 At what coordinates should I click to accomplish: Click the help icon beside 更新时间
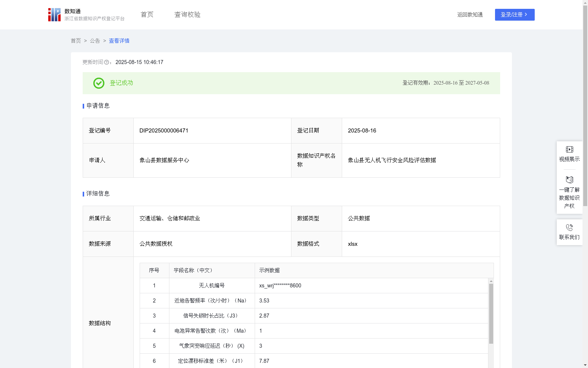107,63
